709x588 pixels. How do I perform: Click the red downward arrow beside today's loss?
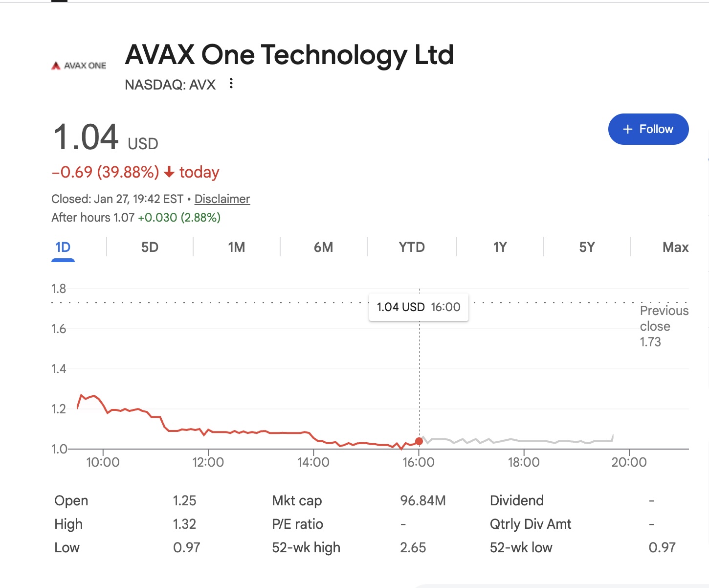169,172
